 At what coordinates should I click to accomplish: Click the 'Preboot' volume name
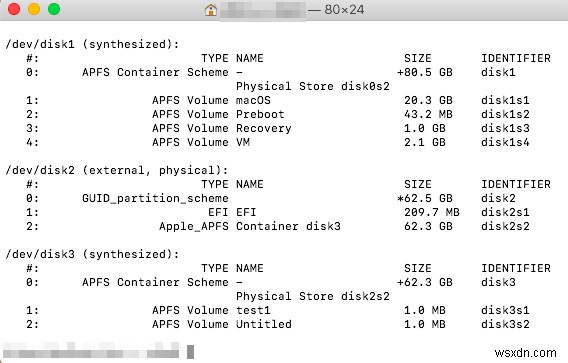tap(260, 114)
